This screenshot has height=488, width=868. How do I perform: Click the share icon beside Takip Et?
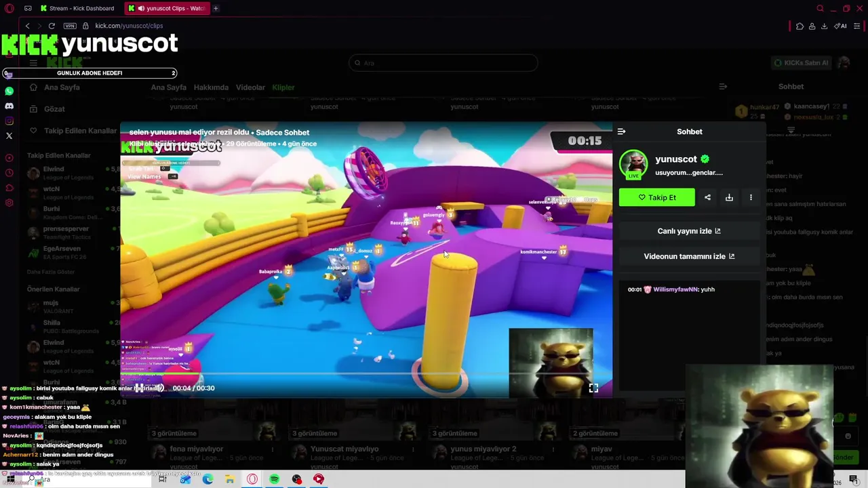point(707,197)
